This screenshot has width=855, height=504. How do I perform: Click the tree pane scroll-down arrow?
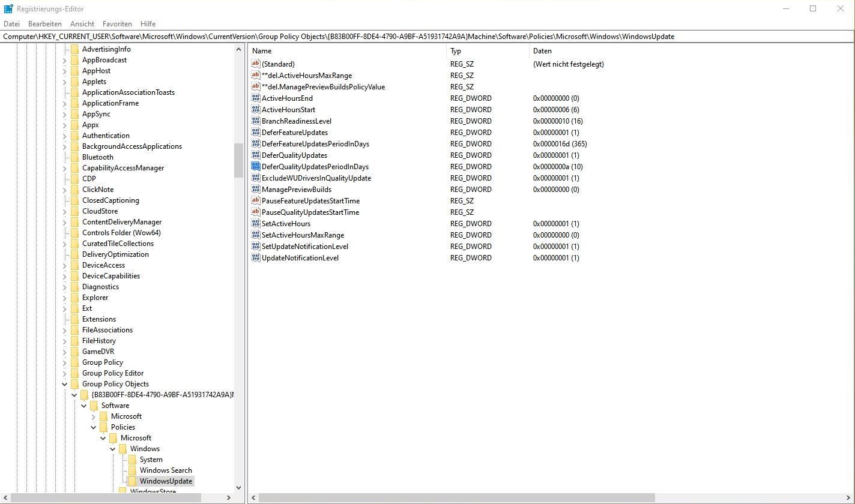coord(238,488)
